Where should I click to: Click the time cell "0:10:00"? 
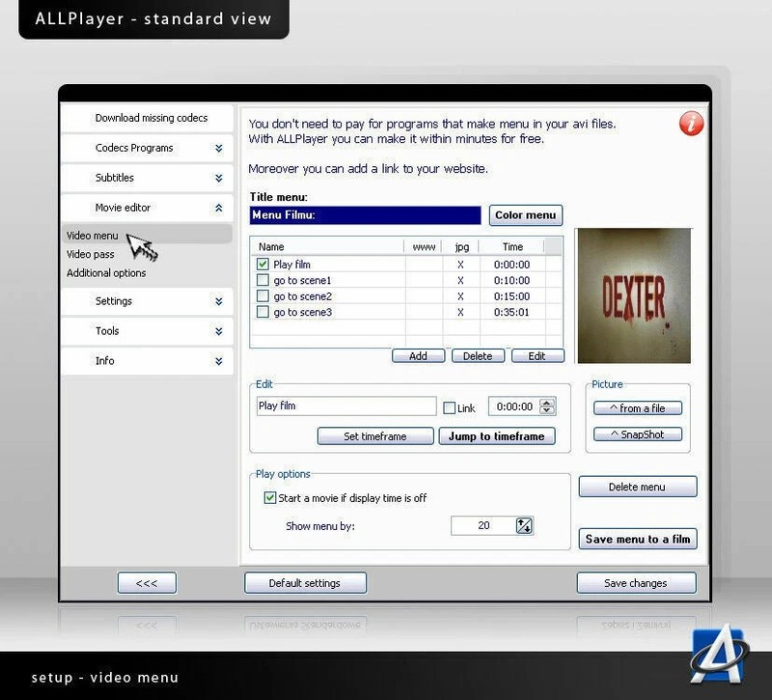coord(512,280)
